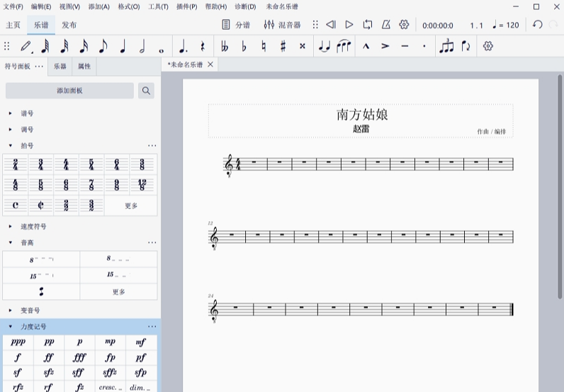Apply sharp accidental
Screen dimensions: 564x392
click(x=283, y=47)
